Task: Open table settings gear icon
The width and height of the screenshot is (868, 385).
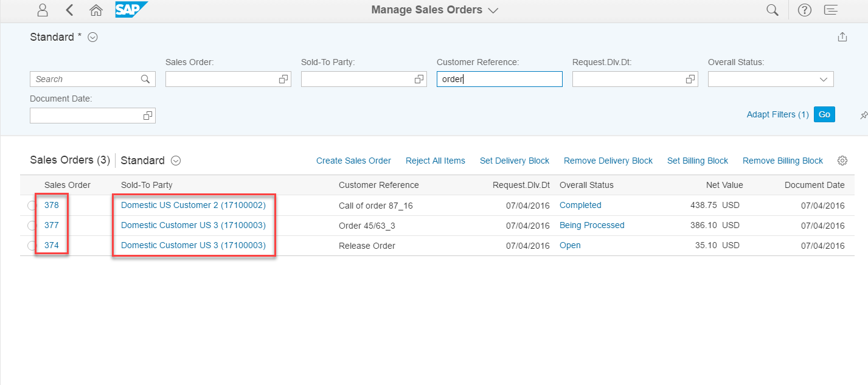Action: (842, 161)
